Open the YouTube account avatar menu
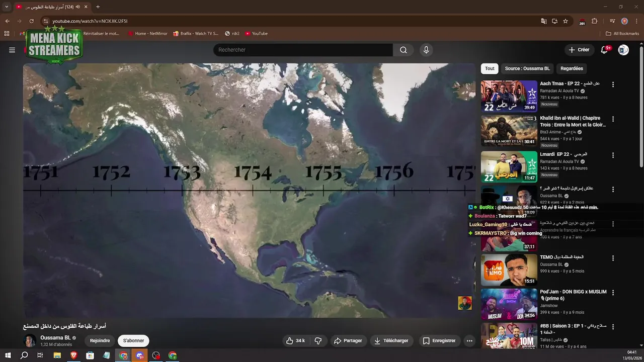 click(x=623, y=50)
